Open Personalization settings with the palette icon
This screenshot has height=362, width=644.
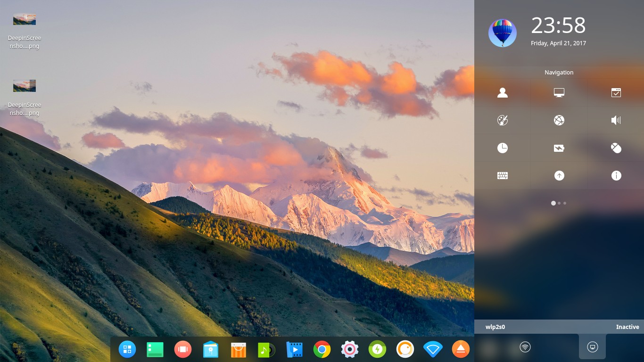(x=503, y=120)
